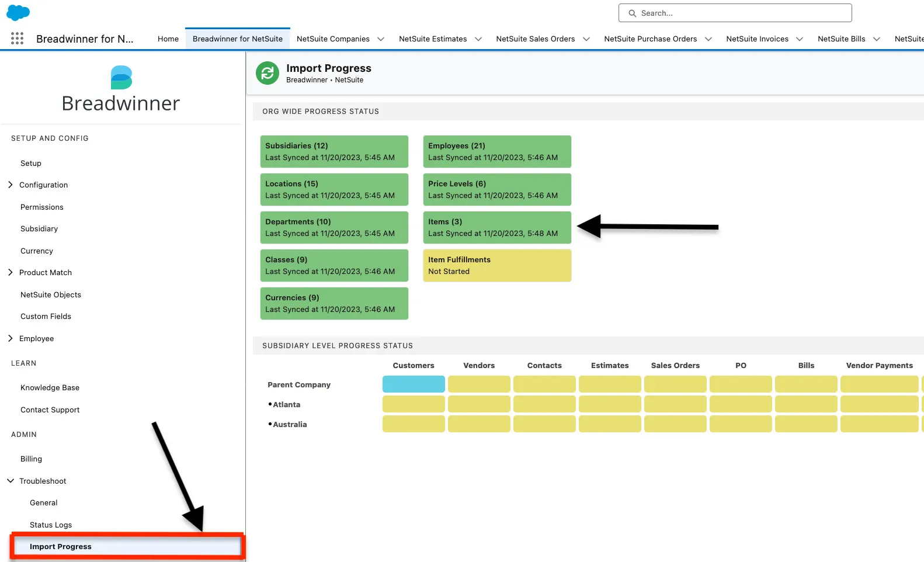
Task: Click Parent Company Customers blue cell
Action: (x=414, y=384)
